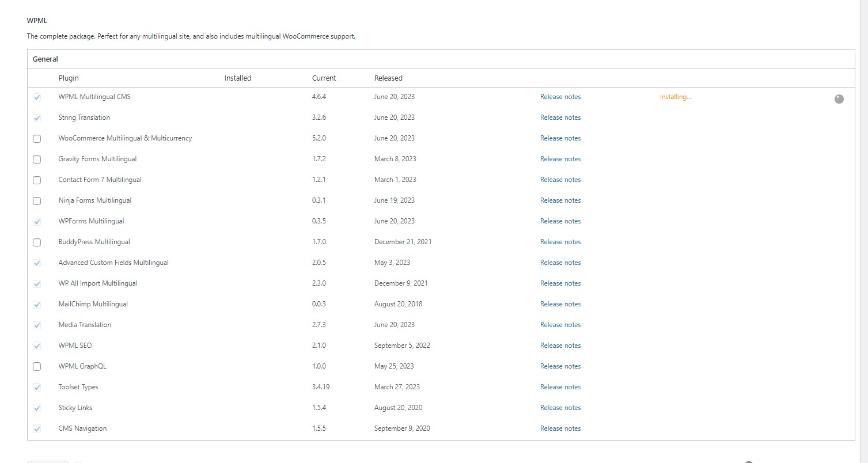Image resolution: width=868 pixels, height=463 pixels.
Task: Check the WPML GraphQL checkbox
Action: pos(37,367)
